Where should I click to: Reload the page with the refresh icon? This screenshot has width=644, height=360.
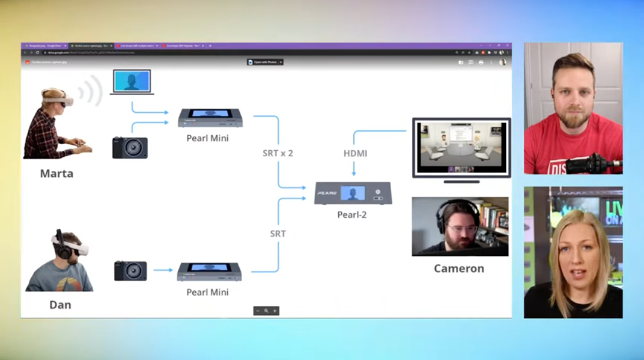37,53
